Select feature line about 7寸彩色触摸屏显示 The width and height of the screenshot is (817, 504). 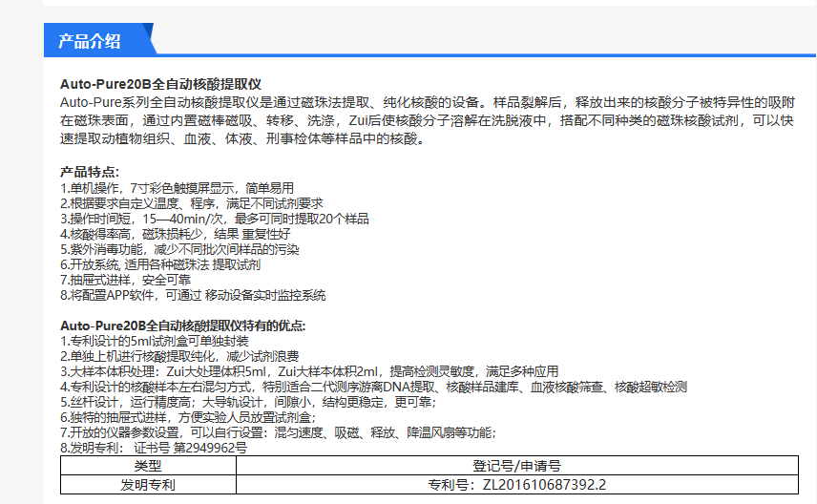[x=177, y=188]
